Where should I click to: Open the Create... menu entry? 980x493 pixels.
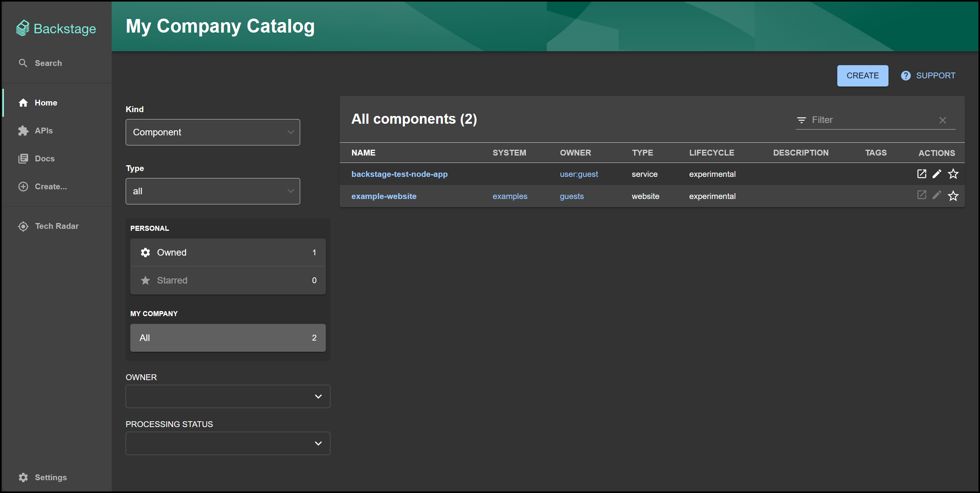50,187
